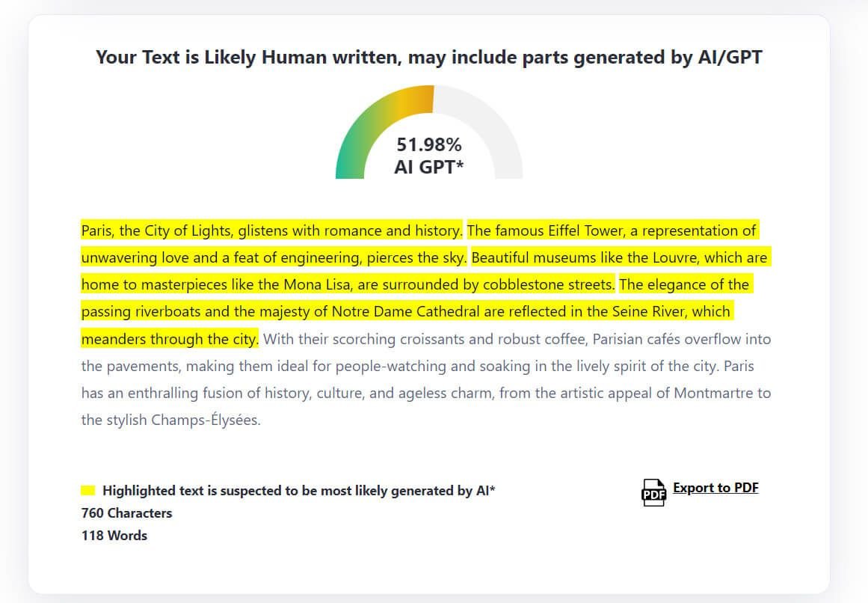The height and width of the screenshot is (603, 868).
Task: Select the "51.98%" score value
Action: tap(428, 144)
